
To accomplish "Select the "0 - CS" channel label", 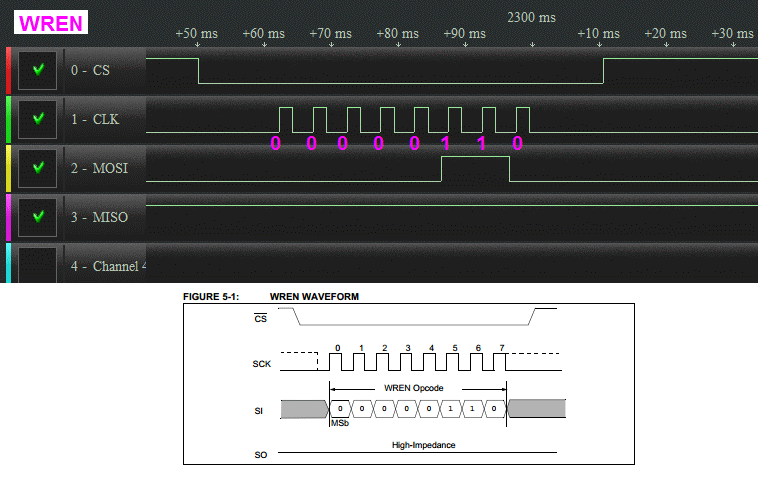I will [89, 71].
